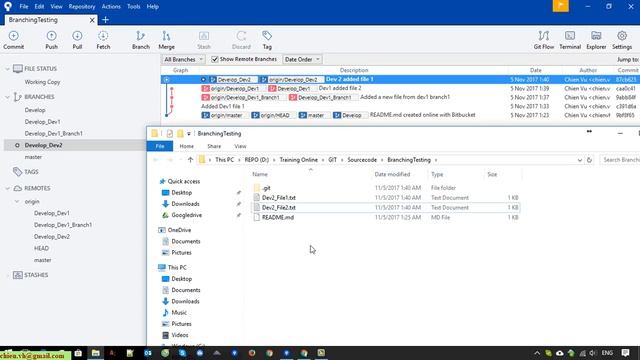Add a tag with Tag icon
Image resolution: width=640 pixels, height=360 pixels.
pos(267,40)
